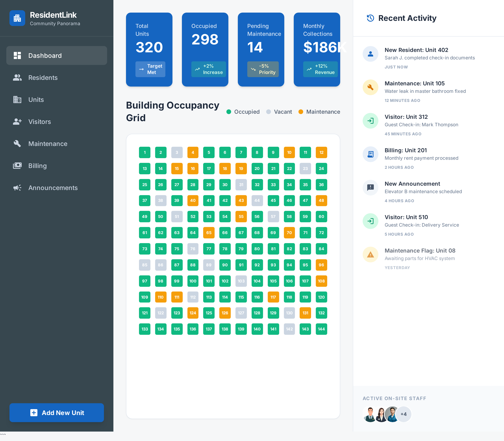Select vacant unit 103 in the occupancy grid
This screenshot has width=504, height=441.
pyautogui.click(x=241, y=281)
